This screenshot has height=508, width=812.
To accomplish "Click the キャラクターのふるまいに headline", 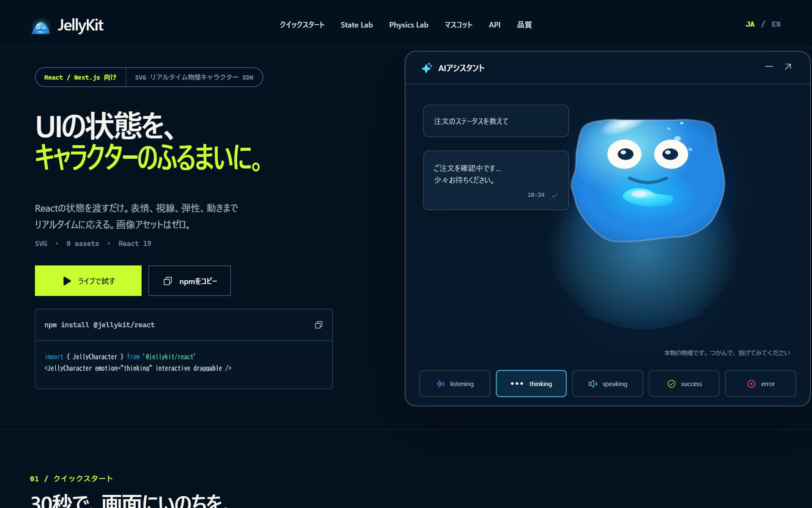I will (x=148, y=157).
